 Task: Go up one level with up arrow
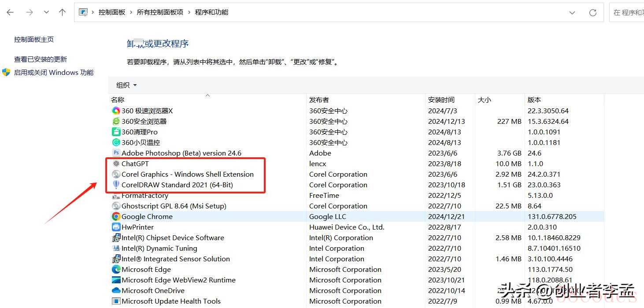coord(62,12)
